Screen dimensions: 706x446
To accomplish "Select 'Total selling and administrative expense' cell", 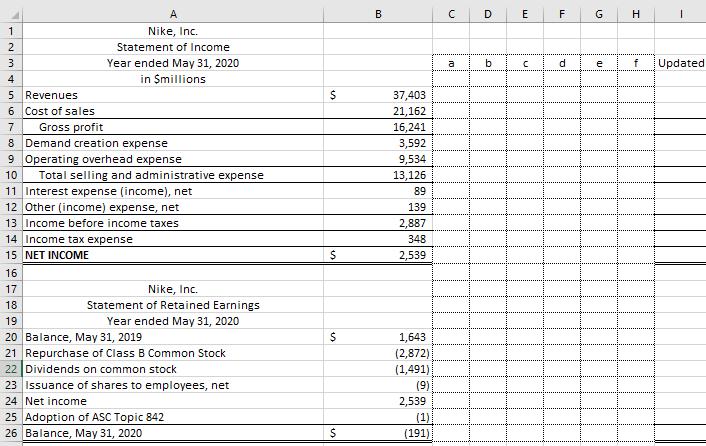I will pyautogui.click(x=173, y=175).
